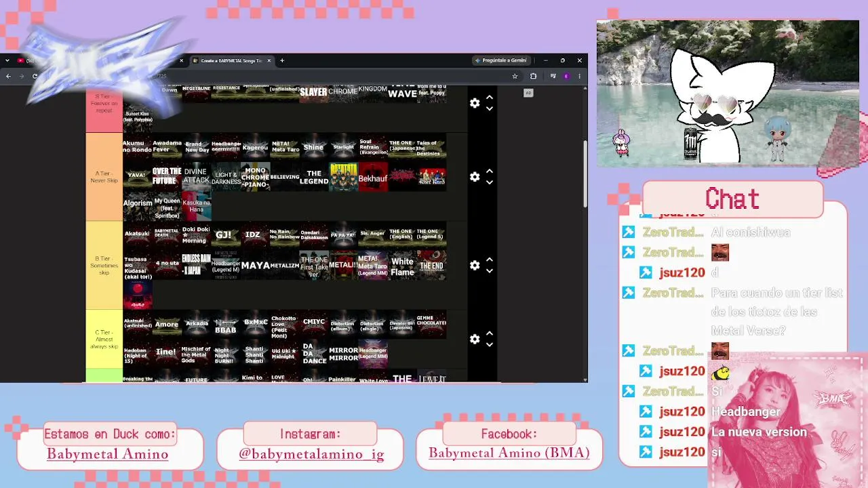Move B Tier row down
This screenshot has width=868, height=488.
490,270
